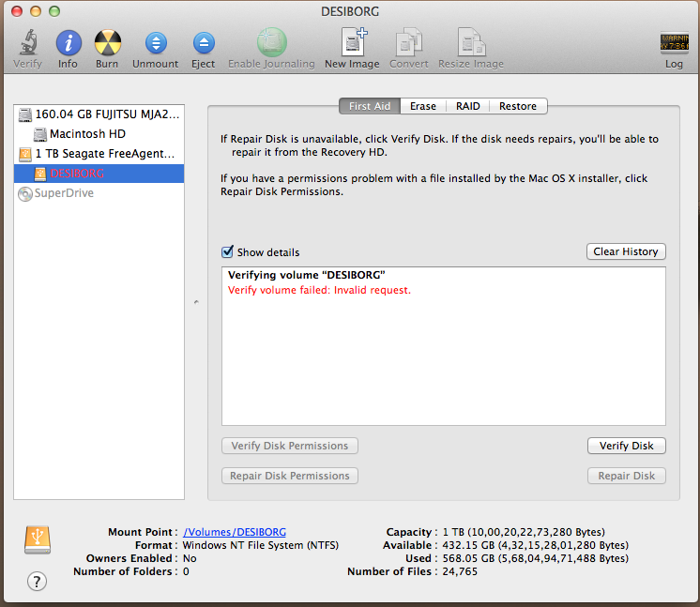Image resolution: width=700 pixels, height=607 pixels.
Task: Select the DESIBORG volume in sidebar
Action: point(99,174)
